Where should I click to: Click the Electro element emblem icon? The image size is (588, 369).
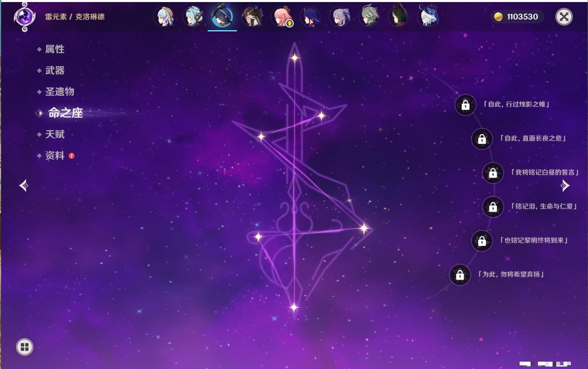pos(24,17)
